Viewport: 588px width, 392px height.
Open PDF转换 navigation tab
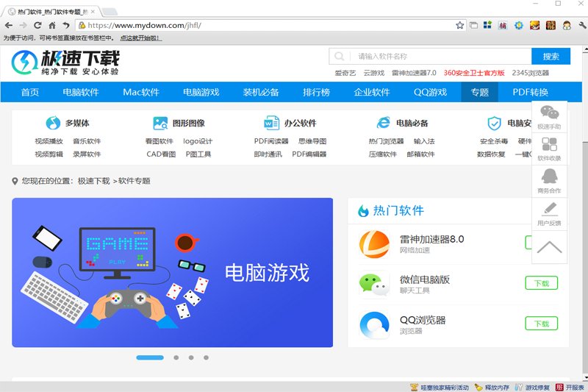coord(530,92)
